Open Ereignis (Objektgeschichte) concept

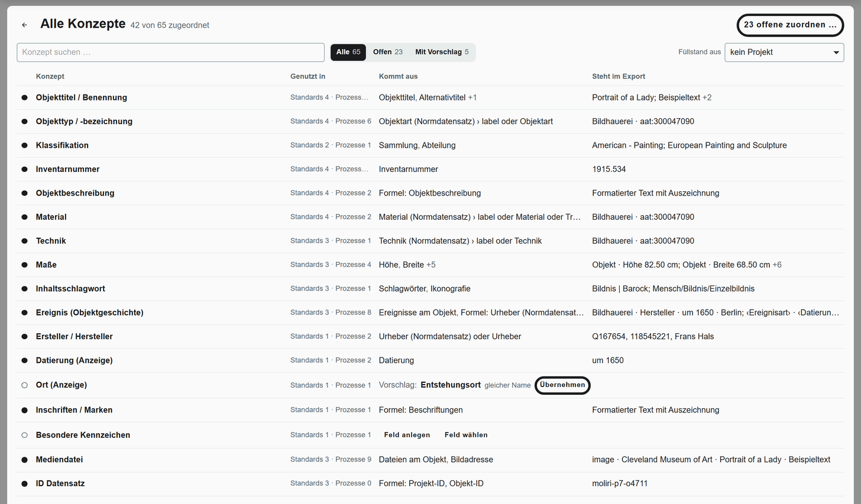pyautogui.click(x=89, y=313)
